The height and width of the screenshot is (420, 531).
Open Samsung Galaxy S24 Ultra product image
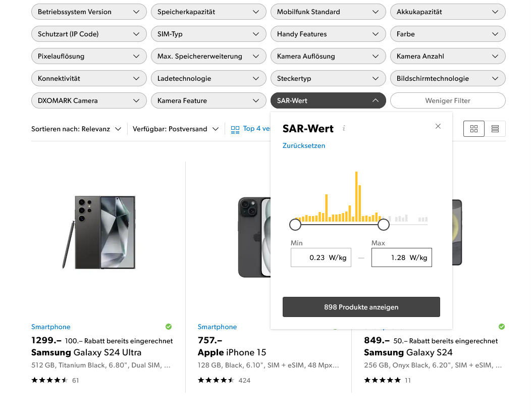99,232
